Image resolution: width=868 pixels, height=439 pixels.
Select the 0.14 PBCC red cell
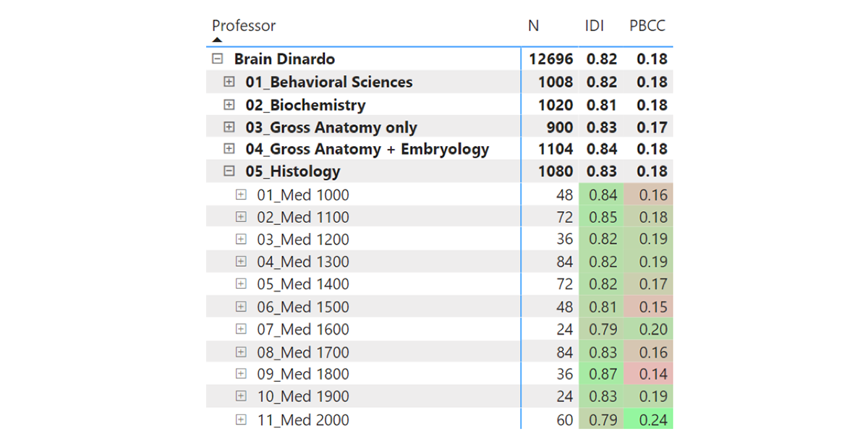pos(652,374)
